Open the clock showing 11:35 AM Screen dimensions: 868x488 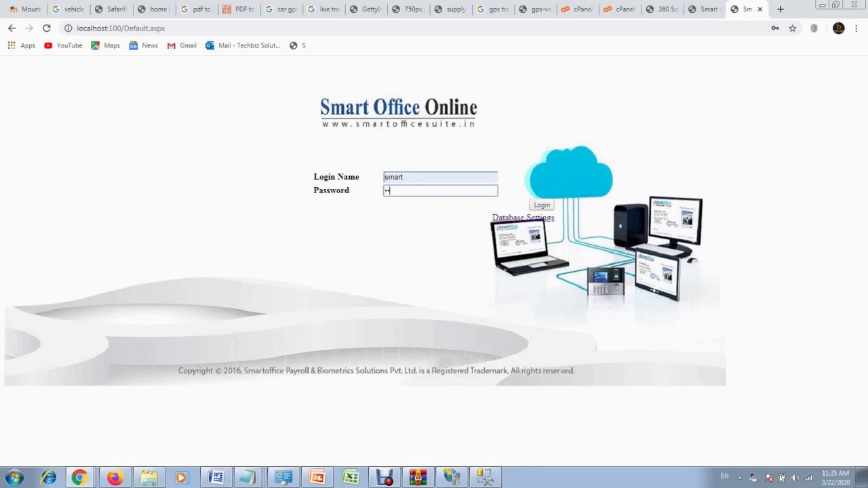pyautogui.click(x=835, y=477)
